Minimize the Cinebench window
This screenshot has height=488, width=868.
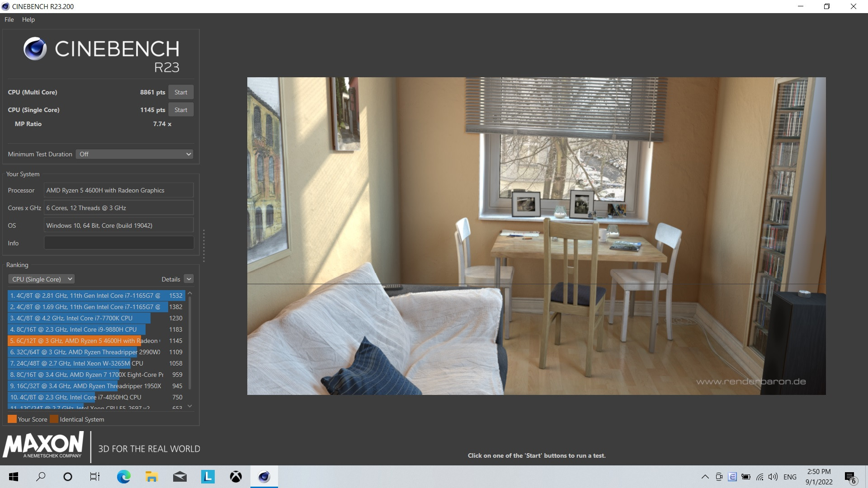click(801, 6)
